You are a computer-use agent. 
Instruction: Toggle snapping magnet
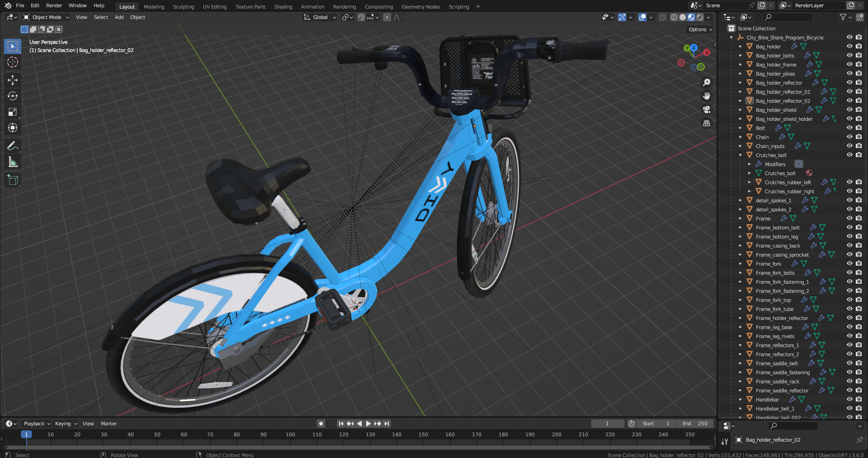click(361, 17)
